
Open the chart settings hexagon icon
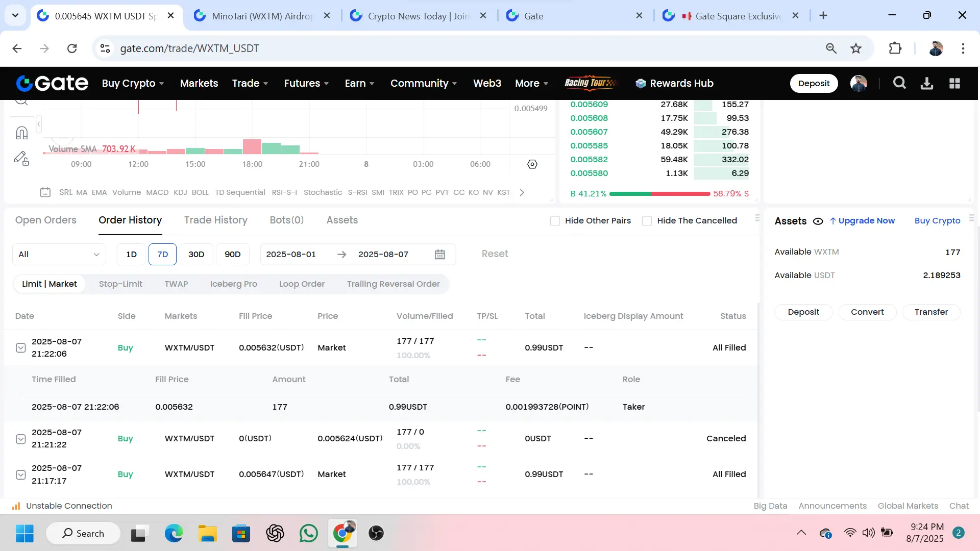[532, 164]
